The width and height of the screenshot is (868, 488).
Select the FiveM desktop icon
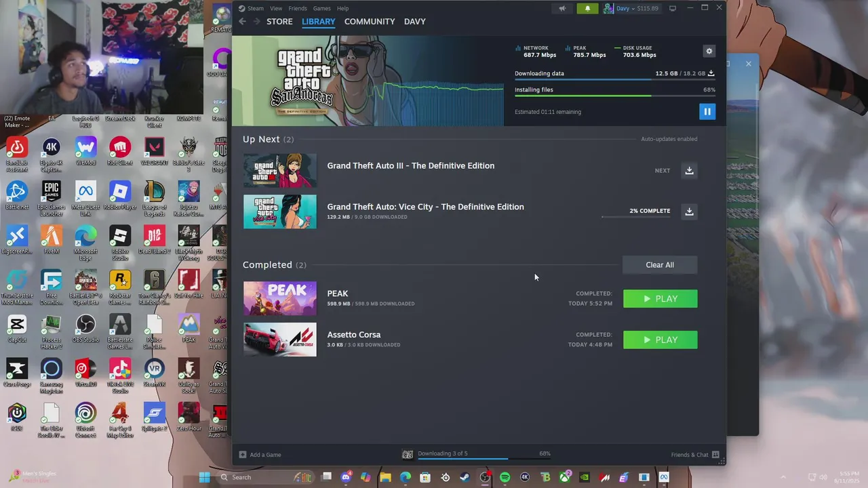click(x=51, y=240)
